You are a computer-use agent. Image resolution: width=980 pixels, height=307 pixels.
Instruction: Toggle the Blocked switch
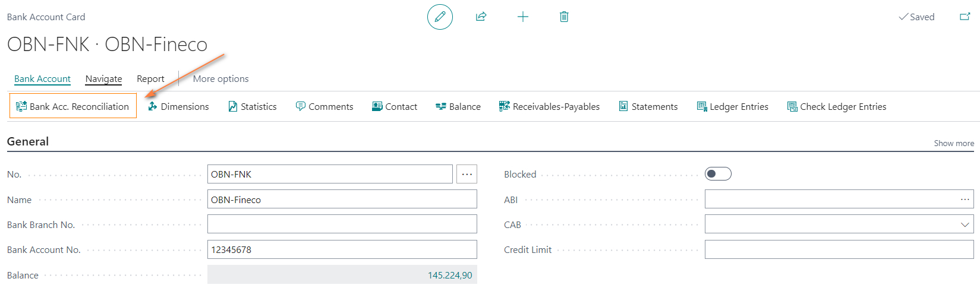(x=718, y=174)
